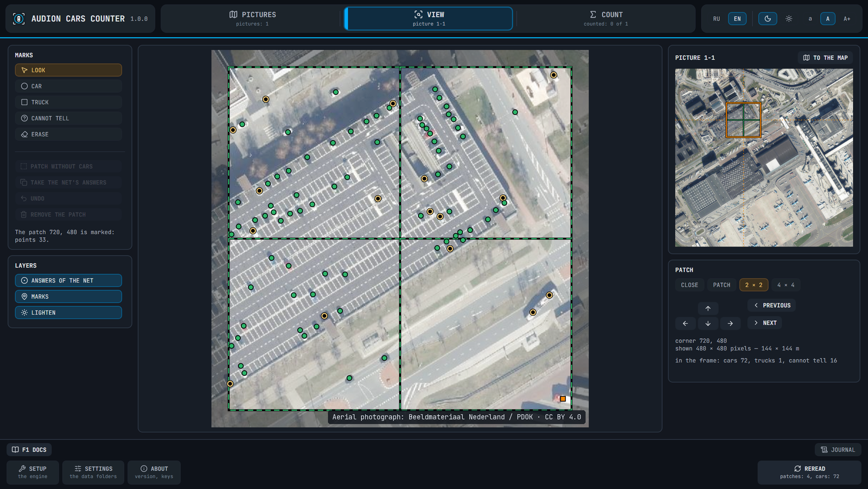Open Setup the engine
This screenshot has height=489, width=868.
pyautogui.click(x=33, y=472)
